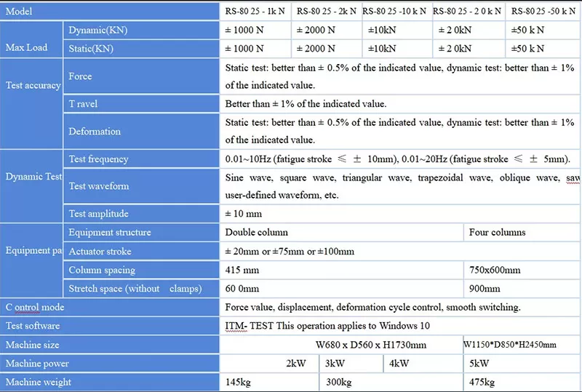Viewport: 582px width, 392px height.
Task: Select the Force accuracy description text
Action: [399, 76]
